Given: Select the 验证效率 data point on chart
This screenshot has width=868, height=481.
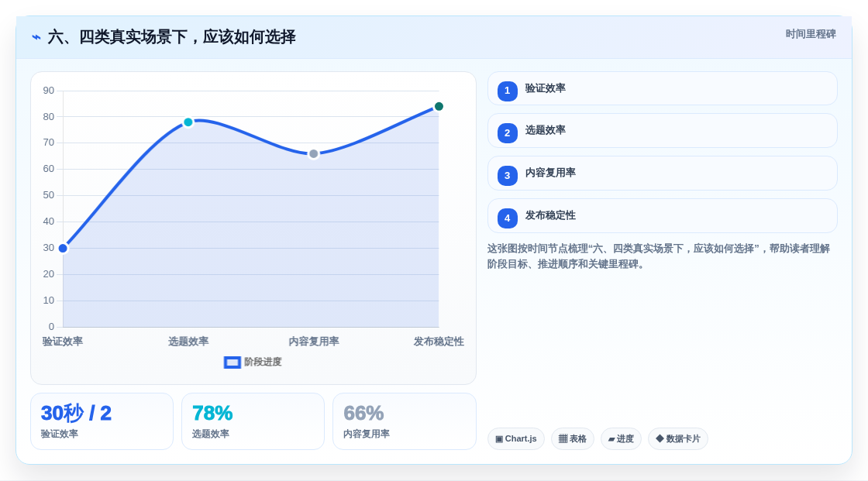Looking at the screenshot, I should (63, 248).
